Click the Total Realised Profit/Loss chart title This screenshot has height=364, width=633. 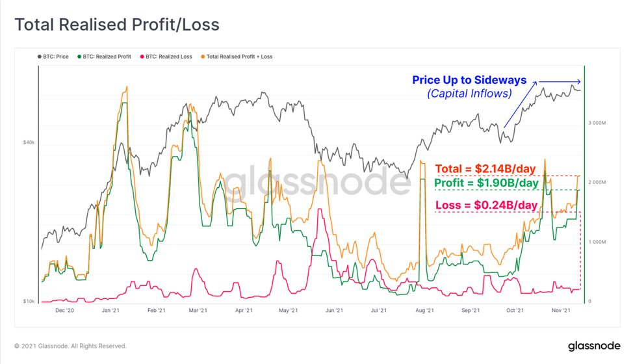[117, 25]
